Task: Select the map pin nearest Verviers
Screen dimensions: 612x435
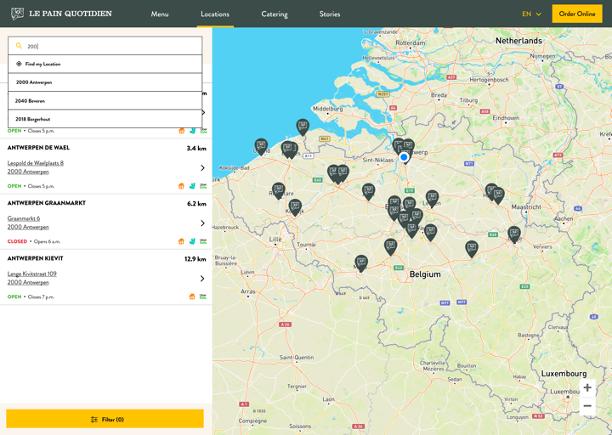Action: pyautogui.click(x=514, y=234)
